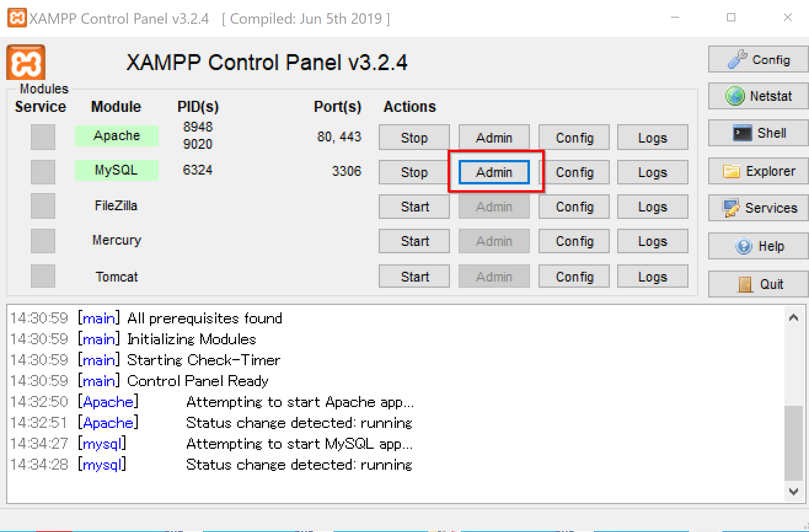The image size is (809, 532).
Task: Open the MySQL Logs dropdown button
Action: 653,172
